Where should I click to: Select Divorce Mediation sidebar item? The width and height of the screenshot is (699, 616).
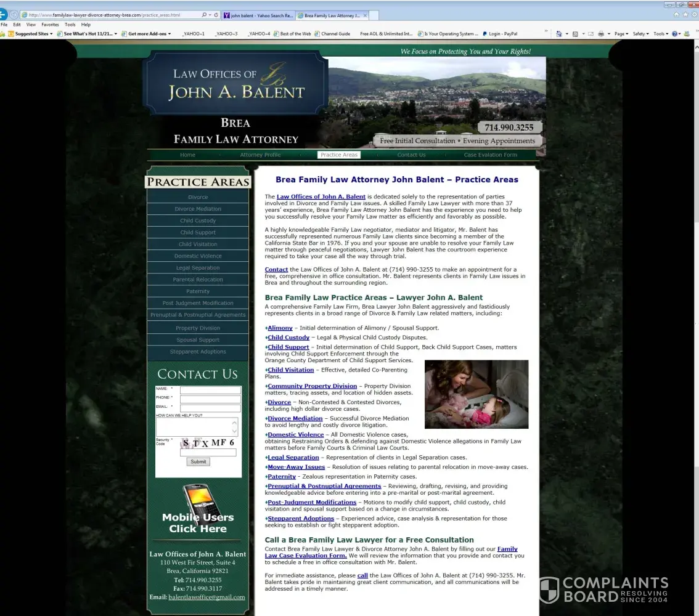[198, 208]
